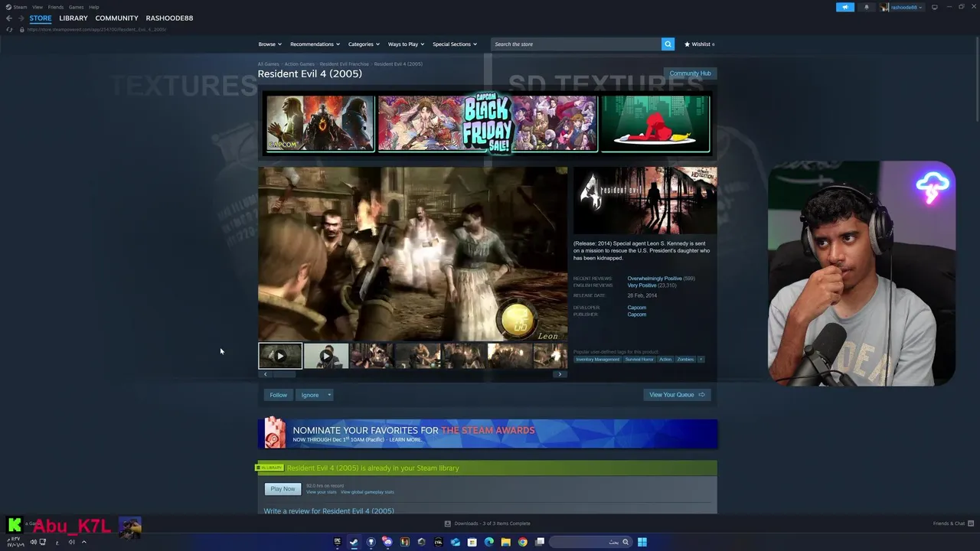
Task: Switch to the COMMUNITY tab
Action: tap(117, 18)
